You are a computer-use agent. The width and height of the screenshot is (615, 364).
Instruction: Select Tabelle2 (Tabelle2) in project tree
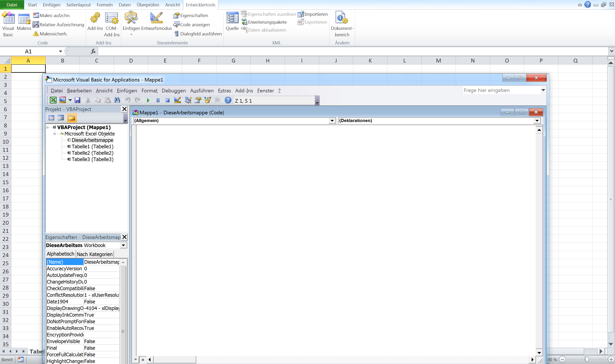(x=92, y=153)
